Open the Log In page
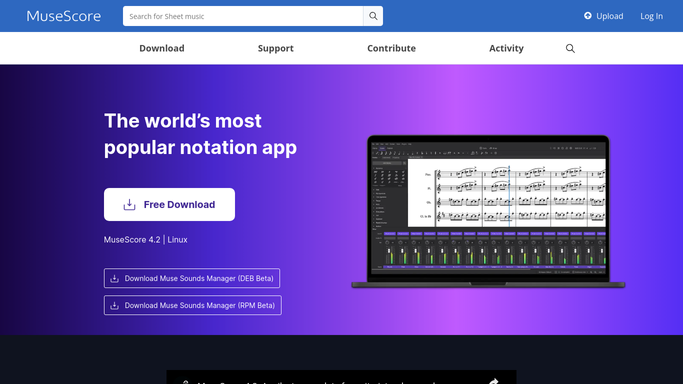The image size is (683, 384). point(651,16)
